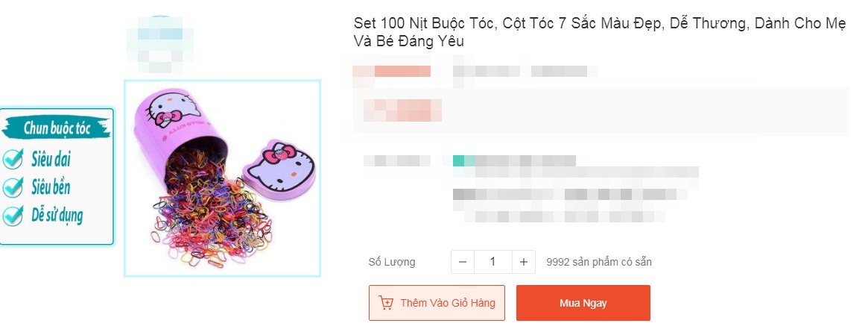
Task: Click the Chun buộc tóc banner heading
Action: (x=57, y=128)
